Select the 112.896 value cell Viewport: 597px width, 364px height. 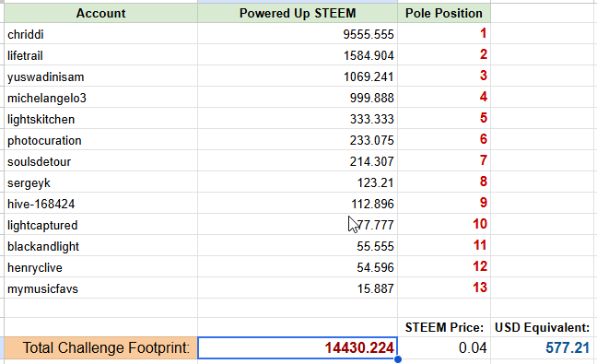point(298,204)
